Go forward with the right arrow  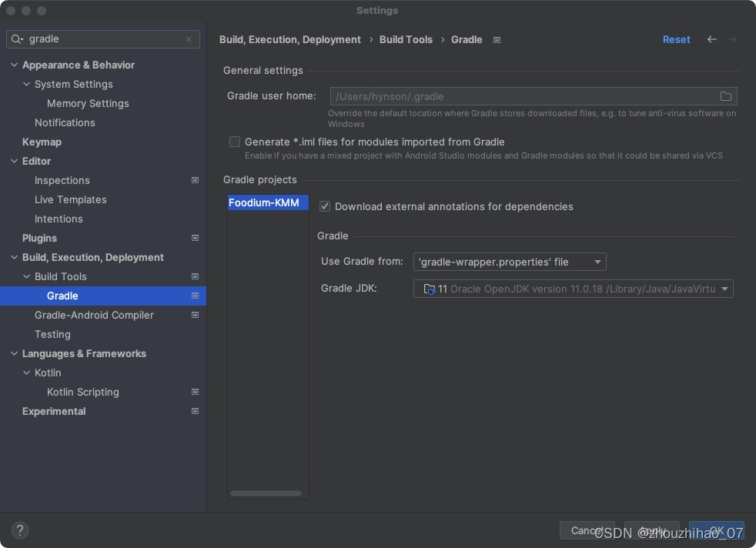pos(732,39)
